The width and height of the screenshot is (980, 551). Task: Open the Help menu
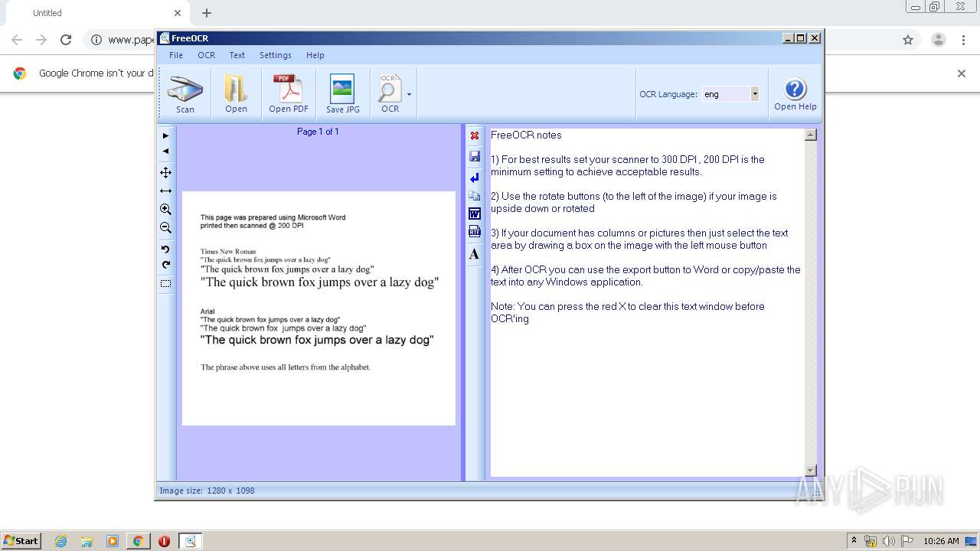tap(315, 55)
